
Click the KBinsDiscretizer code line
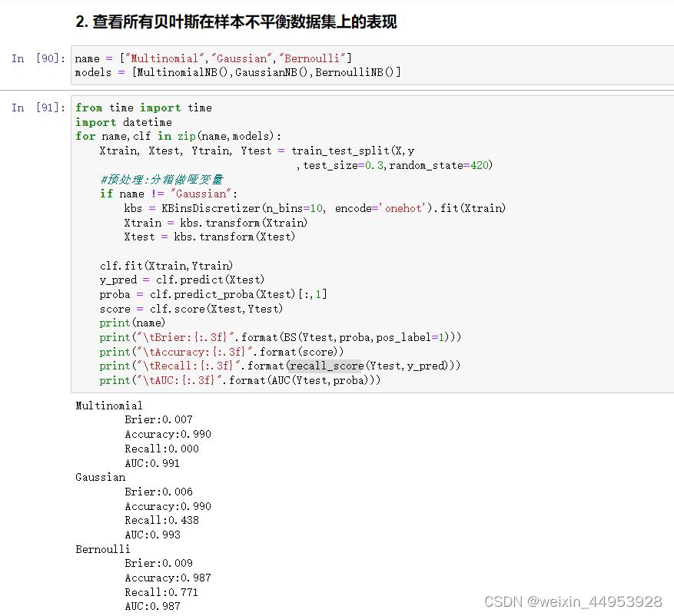[315, 208]
